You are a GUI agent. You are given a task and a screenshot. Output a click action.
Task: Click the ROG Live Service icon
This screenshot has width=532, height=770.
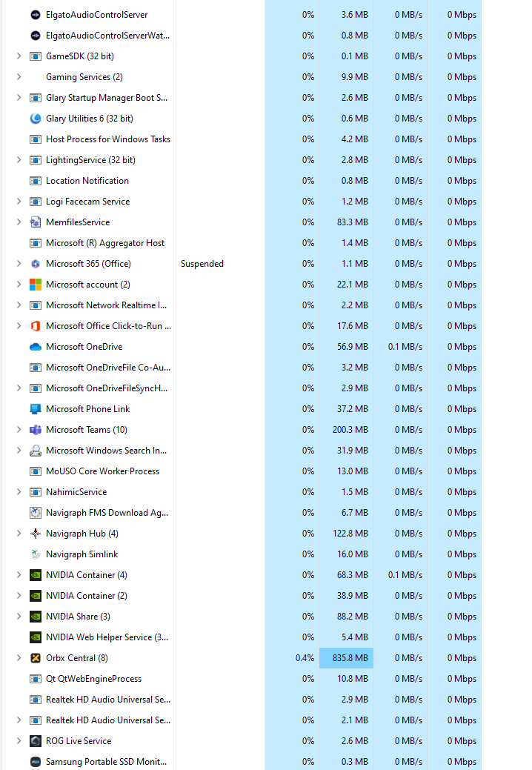click(36, 740)
